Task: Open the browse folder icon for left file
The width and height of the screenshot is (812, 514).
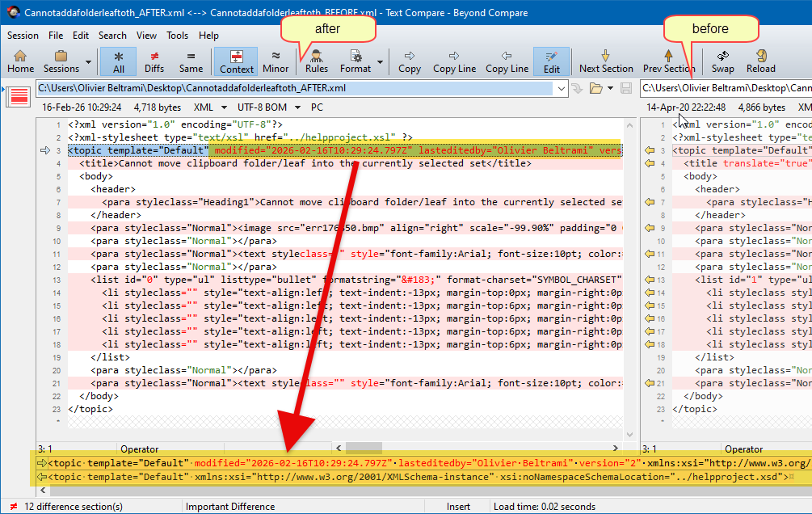Action: coord(596,89)
